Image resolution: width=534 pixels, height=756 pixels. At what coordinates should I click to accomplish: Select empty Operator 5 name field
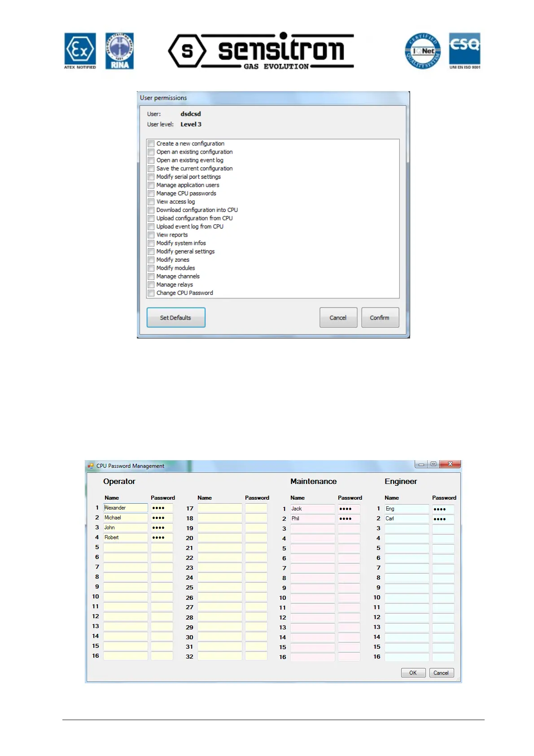[126, 547]
